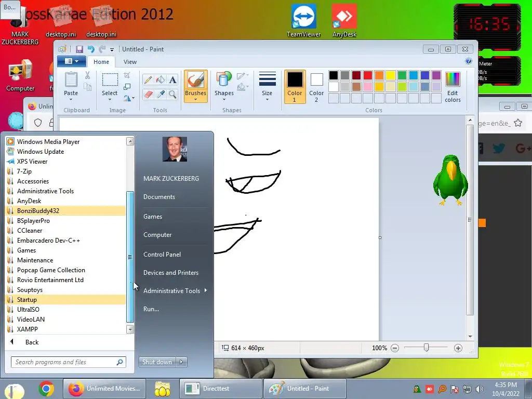This screenshot has height=399, width=532.
Task: Click the Paint zoom slider handle
Action: 426,348
